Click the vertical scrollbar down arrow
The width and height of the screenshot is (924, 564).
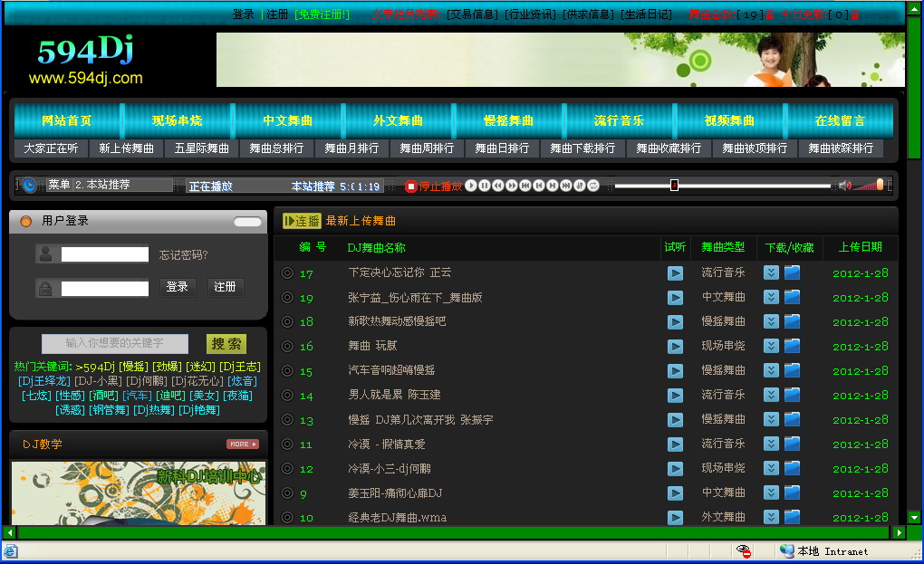tap(914, 518)
